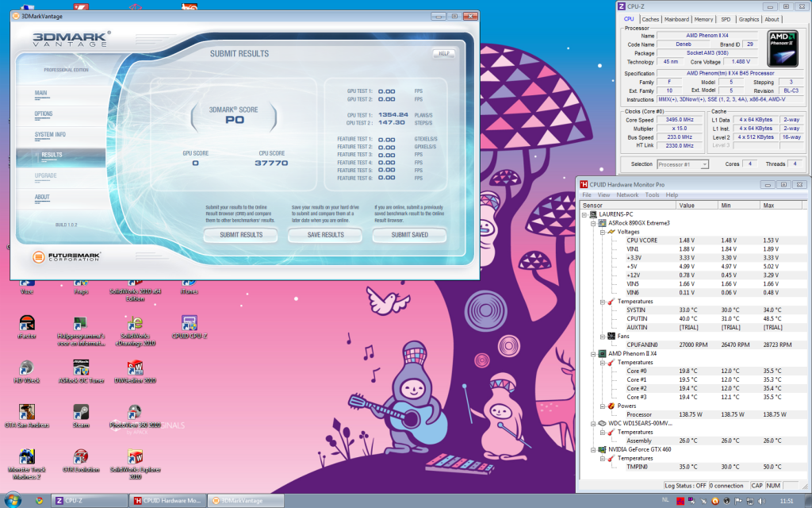Image resolution: width=812 pixels, height=508 pixels.
Task: Collapse the NVIDIA GeForce GTX 460 node
Action: (x=593, y=449)
